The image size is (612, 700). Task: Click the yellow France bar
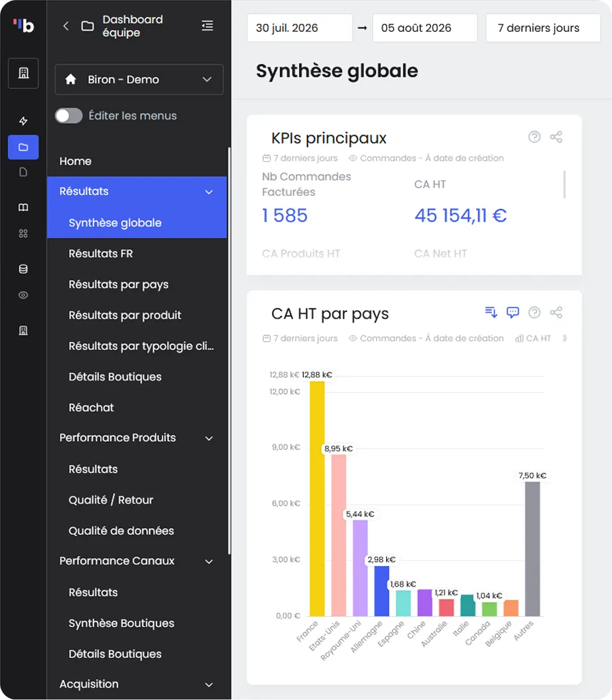[317, 498]
